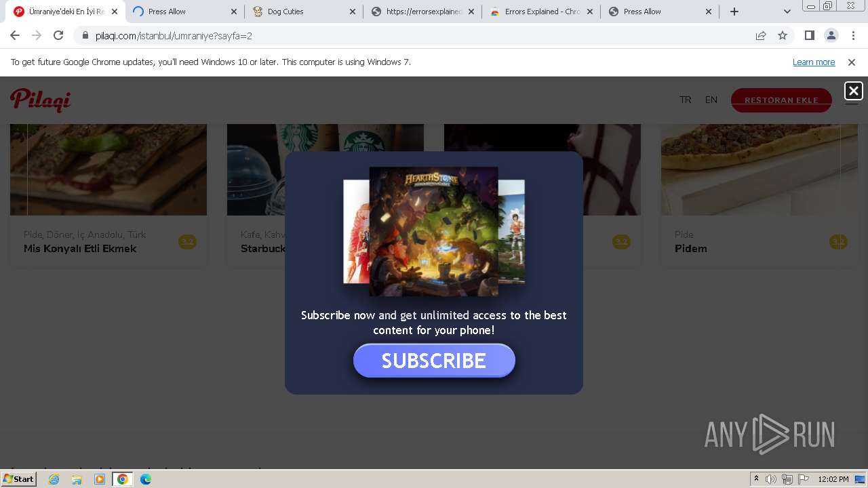This screenshot has width=868, height=488.
Task: Open the Action Center flag icon
Action: 804,479
